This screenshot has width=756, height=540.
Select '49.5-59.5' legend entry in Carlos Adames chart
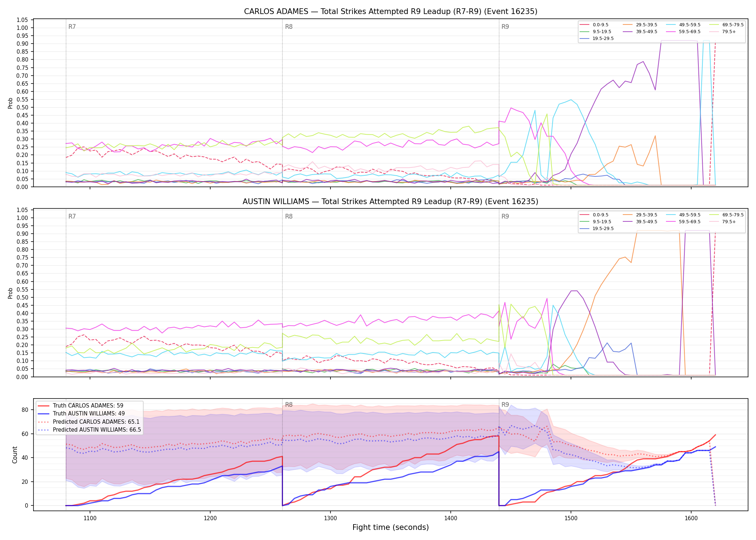(x=683, y=25)
